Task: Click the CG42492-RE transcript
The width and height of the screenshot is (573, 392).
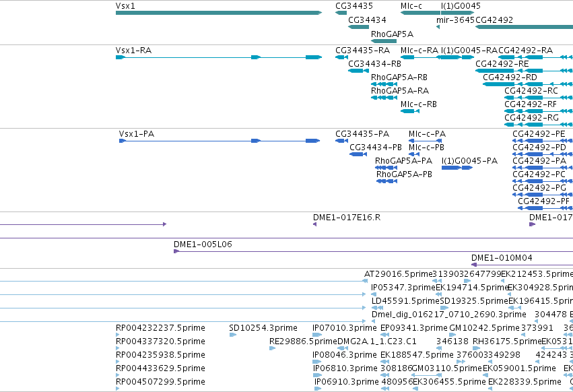Action: [524, 71]
